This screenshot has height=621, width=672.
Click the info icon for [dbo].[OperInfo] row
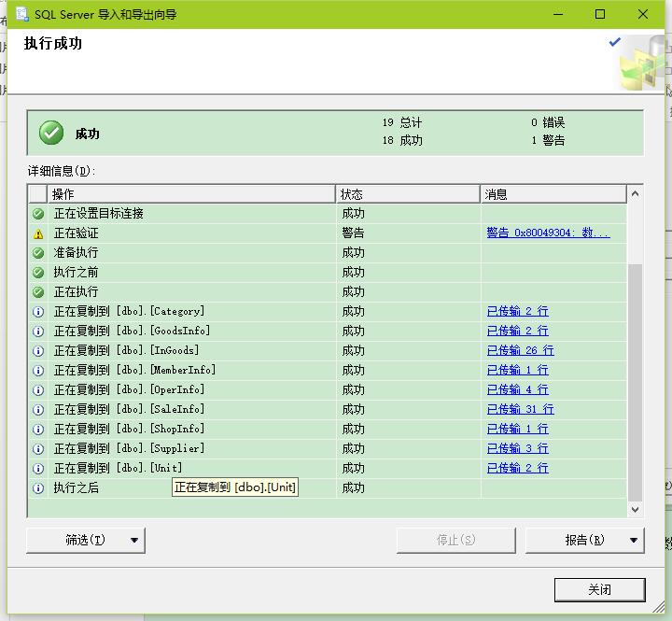38,390
